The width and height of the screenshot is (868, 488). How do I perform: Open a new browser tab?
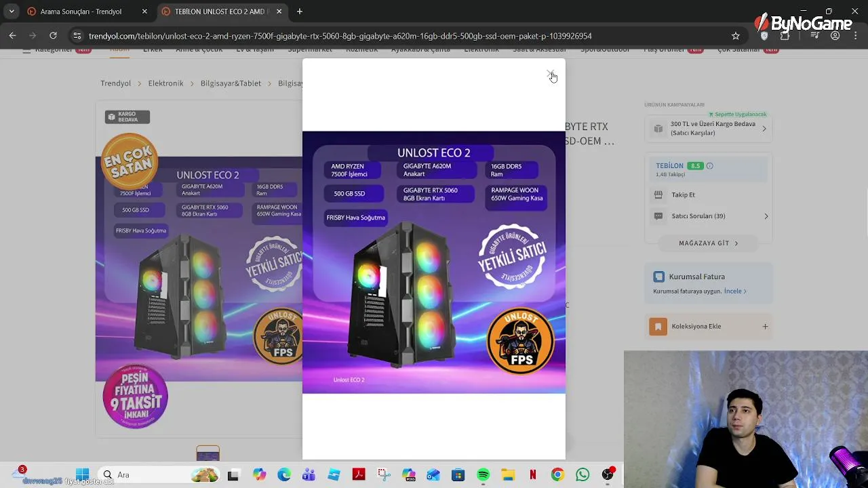click(300, 12)
